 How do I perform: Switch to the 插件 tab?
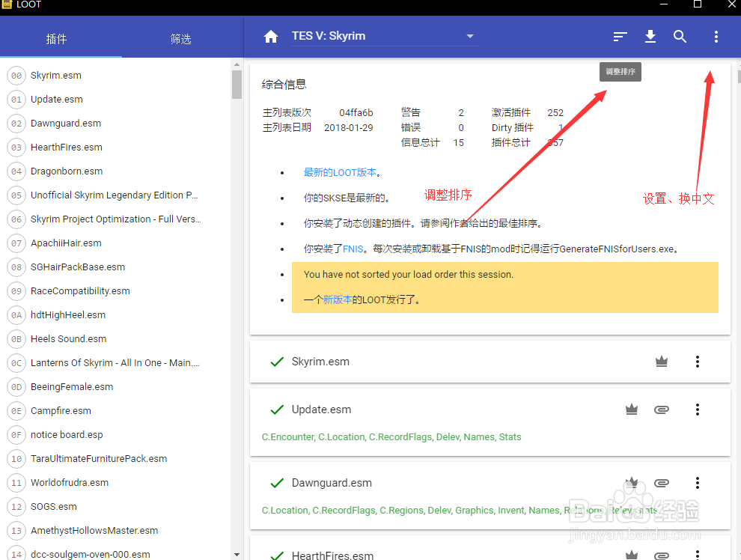point(56,39)
